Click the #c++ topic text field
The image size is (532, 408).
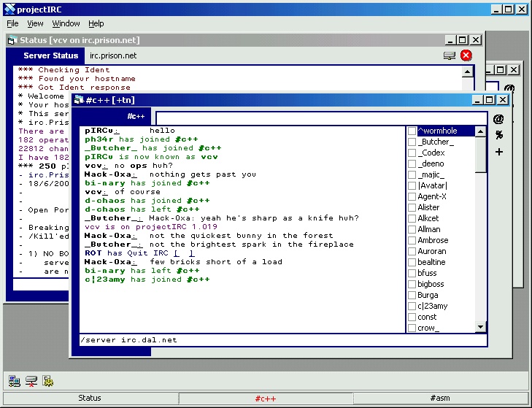click(x=321, y=118)
